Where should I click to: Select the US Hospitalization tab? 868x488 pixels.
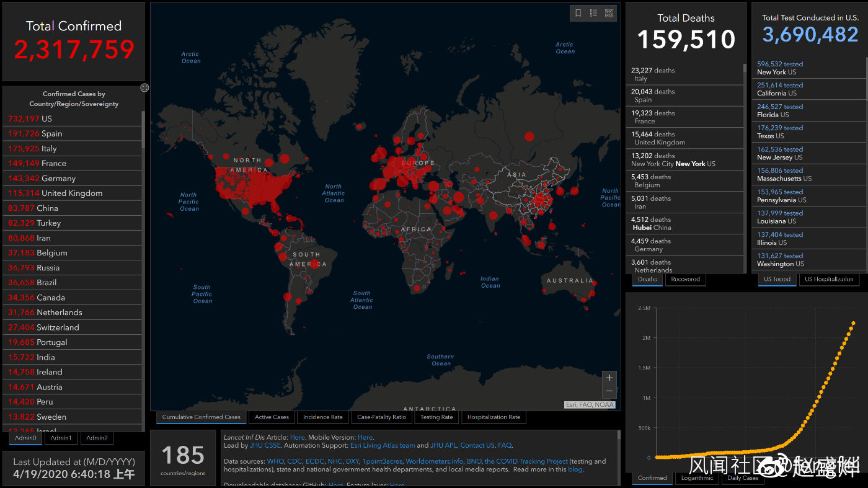(829, 279)
